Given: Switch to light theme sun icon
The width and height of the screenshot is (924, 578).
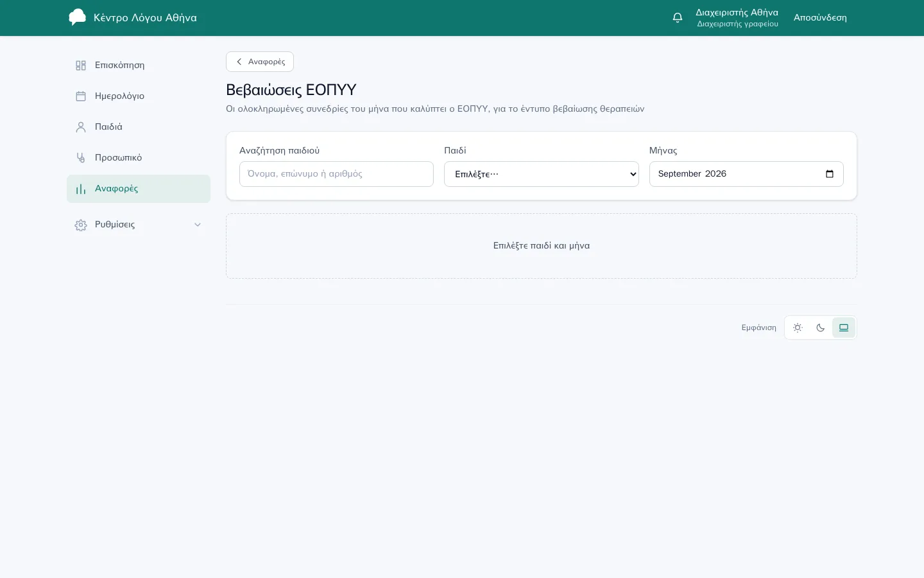Looking at the screenshot, I should 798,328.
